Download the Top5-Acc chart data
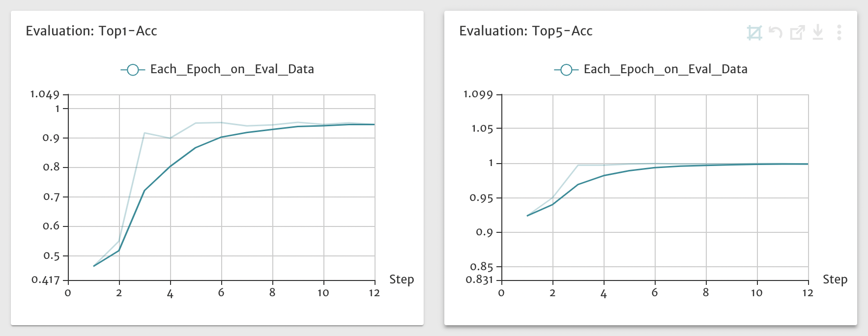The width and height of the screenshot is (868, 336). click(818, 33)
